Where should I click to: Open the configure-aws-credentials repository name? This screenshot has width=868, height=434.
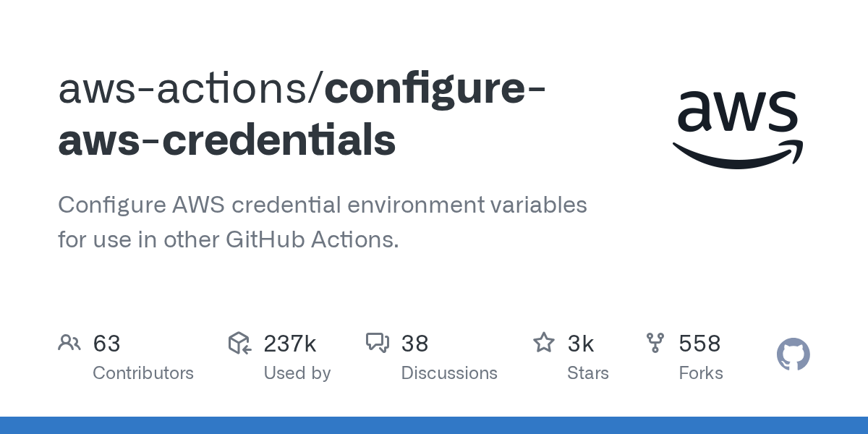[227, 140]
